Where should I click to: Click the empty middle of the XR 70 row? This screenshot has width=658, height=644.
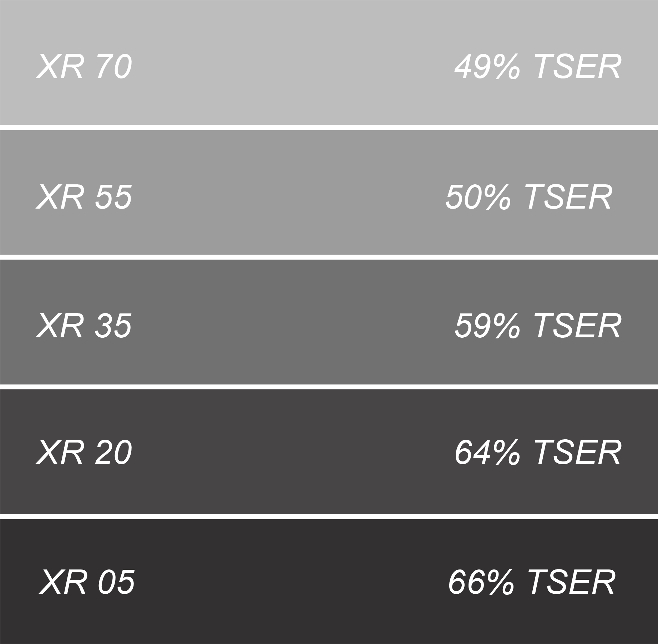tap(293, 67)
